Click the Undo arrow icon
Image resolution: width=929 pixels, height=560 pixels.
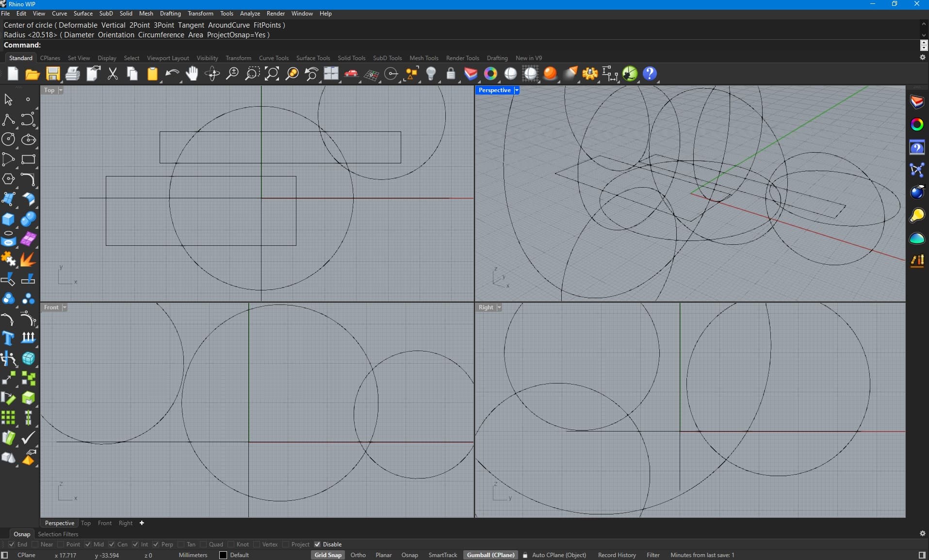172,74
